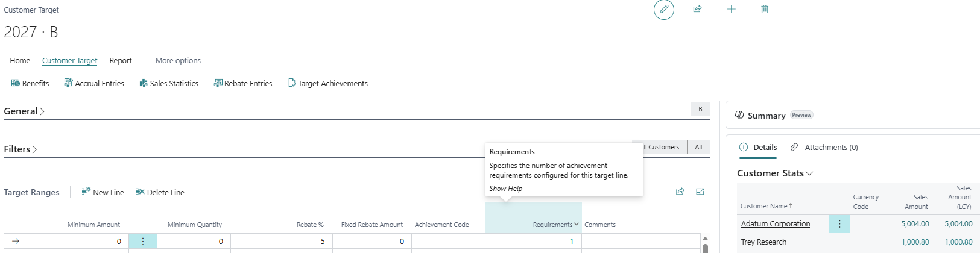The image size is (980, 253).
Task: Click the Minimum Quantity column header
Action: (195, 225)
